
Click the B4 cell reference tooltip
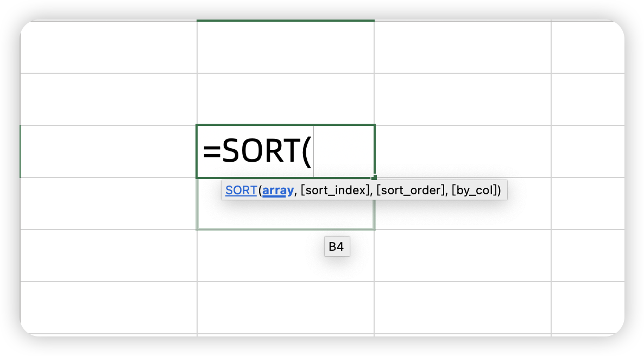pos(337,247)
